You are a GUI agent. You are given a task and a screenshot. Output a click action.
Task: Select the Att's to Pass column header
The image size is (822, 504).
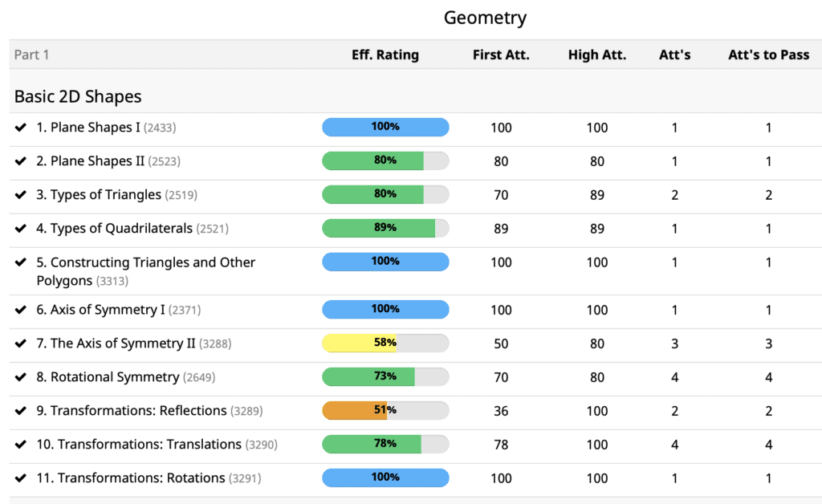click(x=768, y=55)
